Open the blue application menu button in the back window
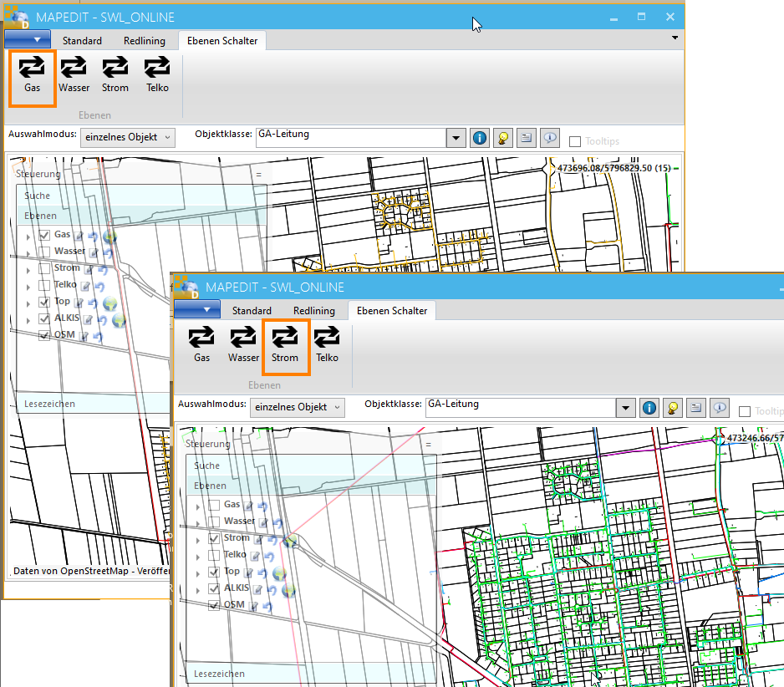The image size is (784, 687). (x=28, y=40)
